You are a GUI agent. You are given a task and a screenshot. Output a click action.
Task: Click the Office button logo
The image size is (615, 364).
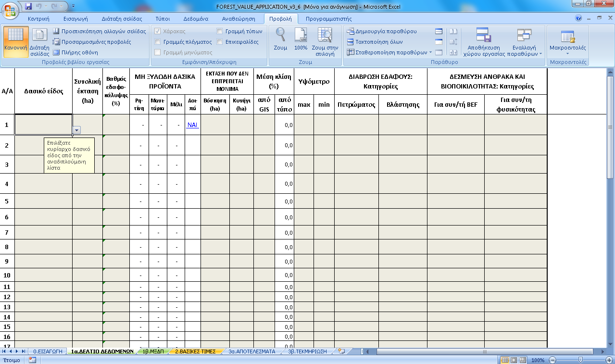(11, 10)
